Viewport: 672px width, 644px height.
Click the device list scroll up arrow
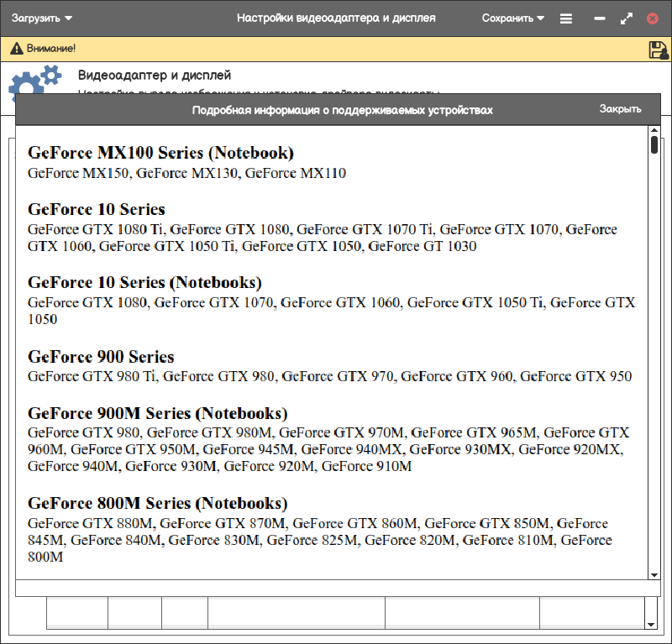tap(654, 132)
